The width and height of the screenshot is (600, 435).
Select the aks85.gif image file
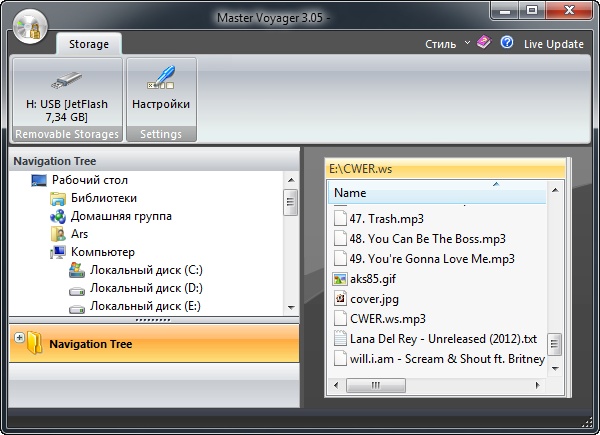pyautogui.click(x=369, y=279)
